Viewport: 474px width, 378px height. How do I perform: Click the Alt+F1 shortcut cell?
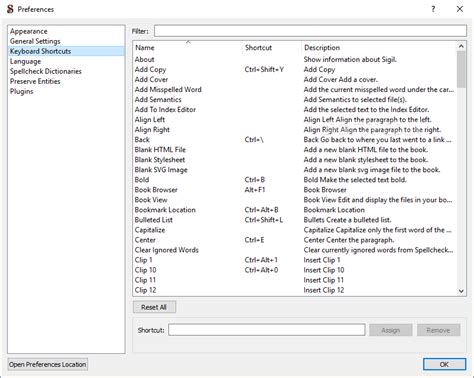255,190
